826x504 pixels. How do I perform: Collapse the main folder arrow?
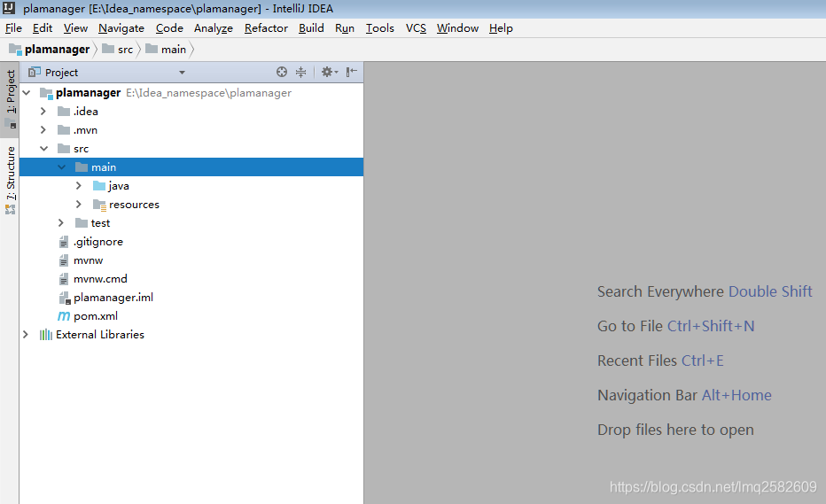(x=62, y=167)
